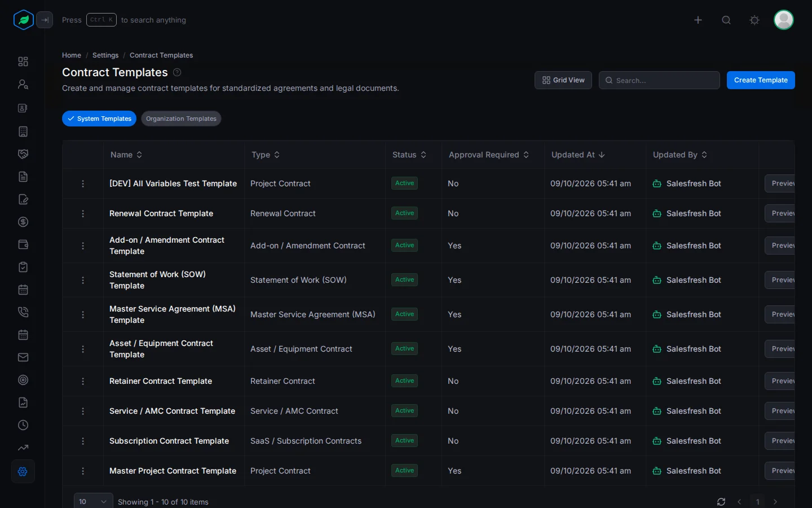Open row menu for Subscription Contract Template

click(x=83, y=441)
